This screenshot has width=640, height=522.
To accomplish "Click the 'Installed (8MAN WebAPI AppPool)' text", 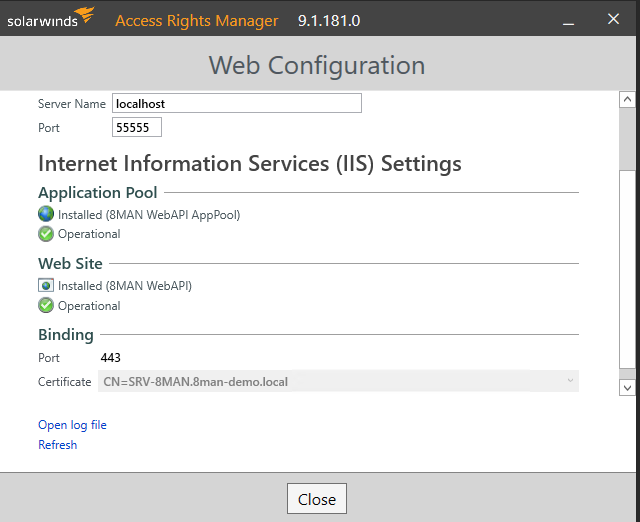I will pyautogui.click(x=149, y=215).
